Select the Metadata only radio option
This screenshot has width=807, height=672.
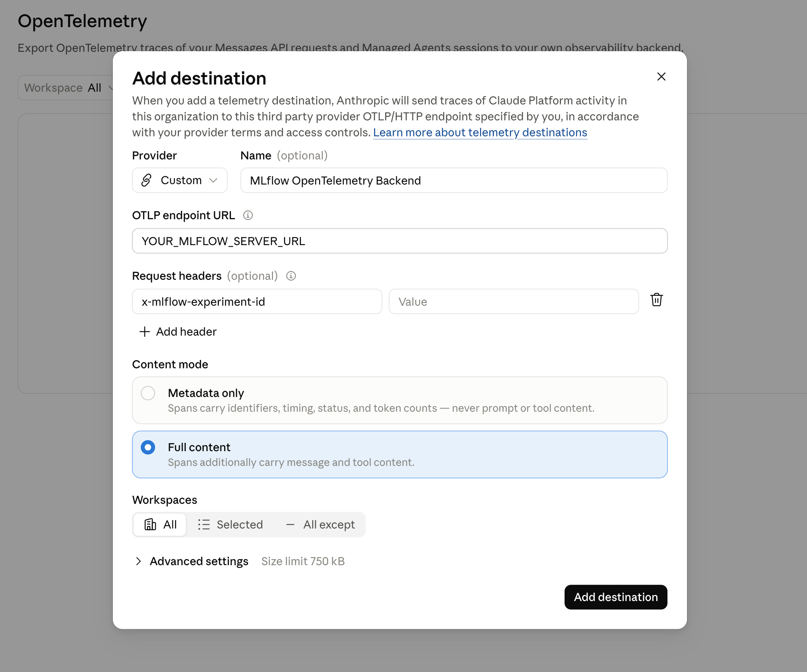148,393
